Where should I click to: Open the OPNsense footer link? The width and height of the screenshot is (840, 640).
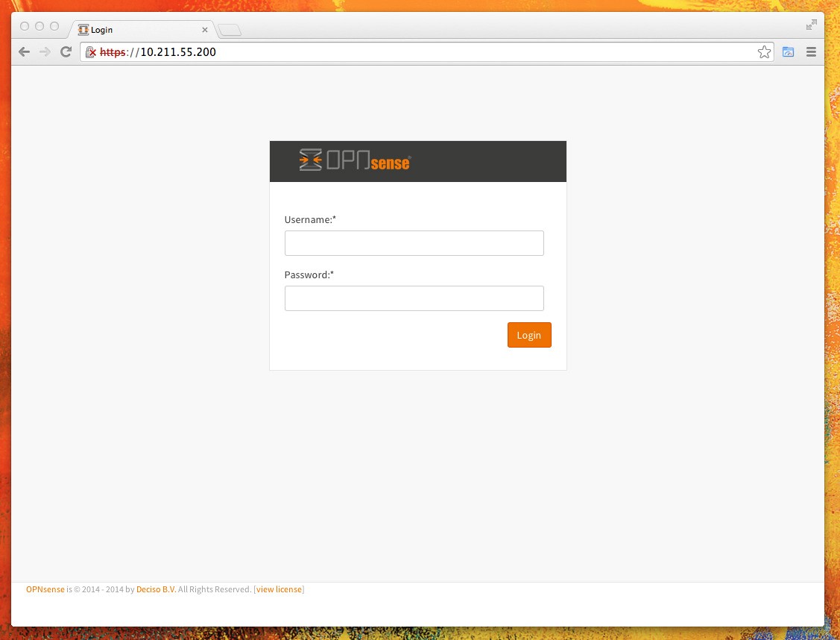(x=45, y=589)
